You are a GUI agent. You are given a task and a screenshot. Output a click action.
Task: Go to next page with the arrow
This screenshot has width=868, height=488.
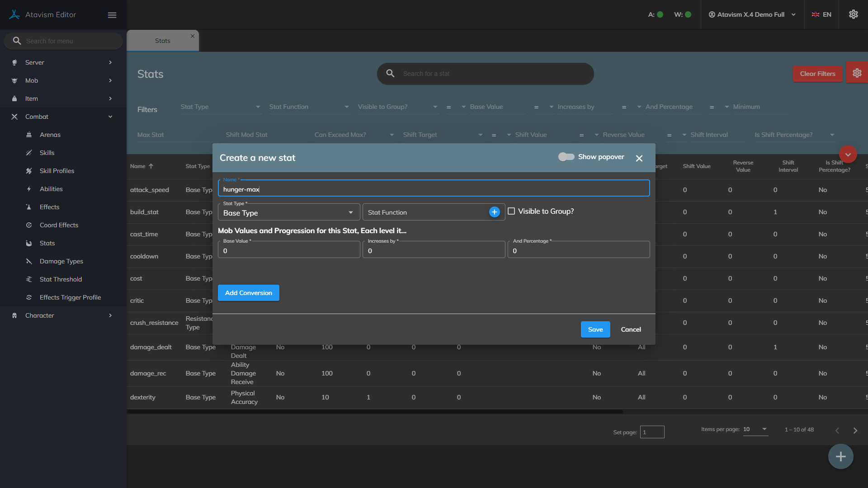(855, 431)
